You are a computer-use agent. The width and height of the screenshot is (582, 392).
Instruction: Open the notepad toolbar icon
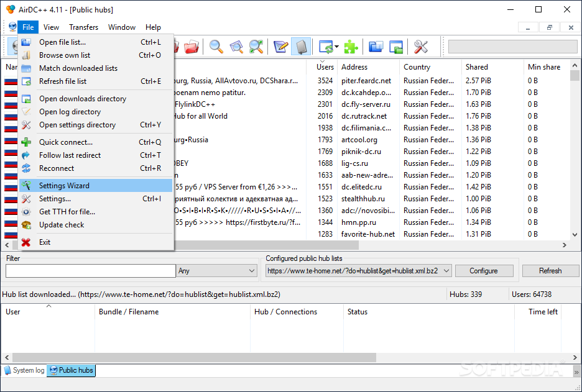(281, 47)
